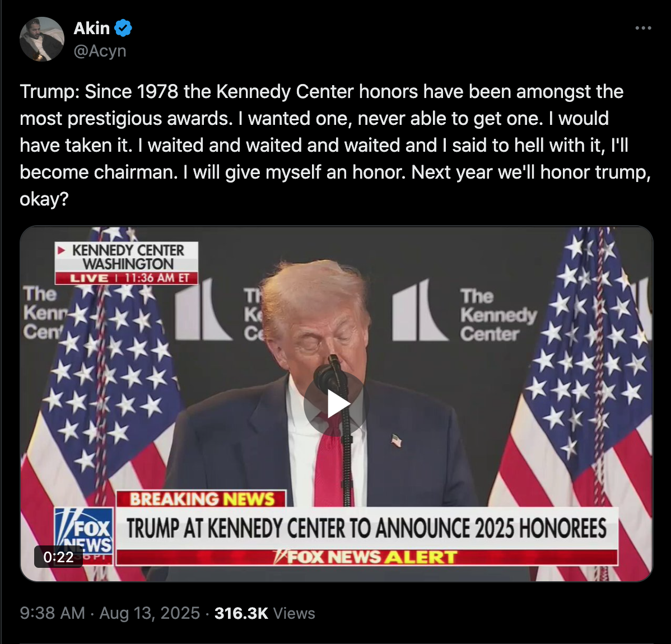The height and width of the screenshot is (644, 671).
Task: Play the embedded video with the play button
Action: [337, 404]
